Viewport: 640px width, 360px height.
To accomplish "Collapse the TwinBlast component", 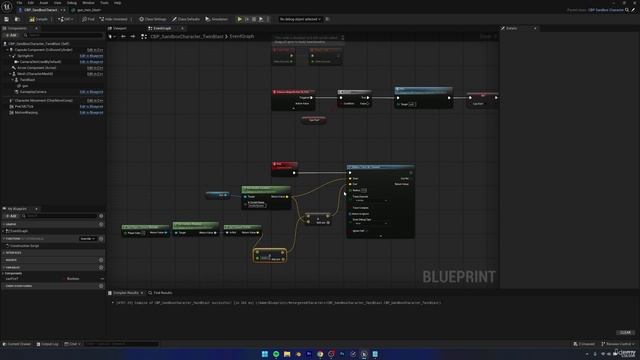I will (13, 80).
